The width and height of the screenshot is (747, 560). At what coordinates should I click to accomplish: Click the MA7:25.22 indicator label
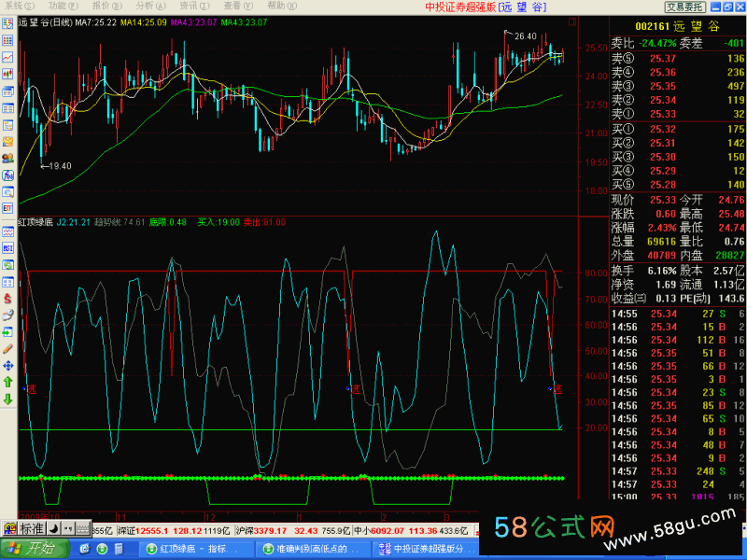pyautogui.click(x=96, y=21)
